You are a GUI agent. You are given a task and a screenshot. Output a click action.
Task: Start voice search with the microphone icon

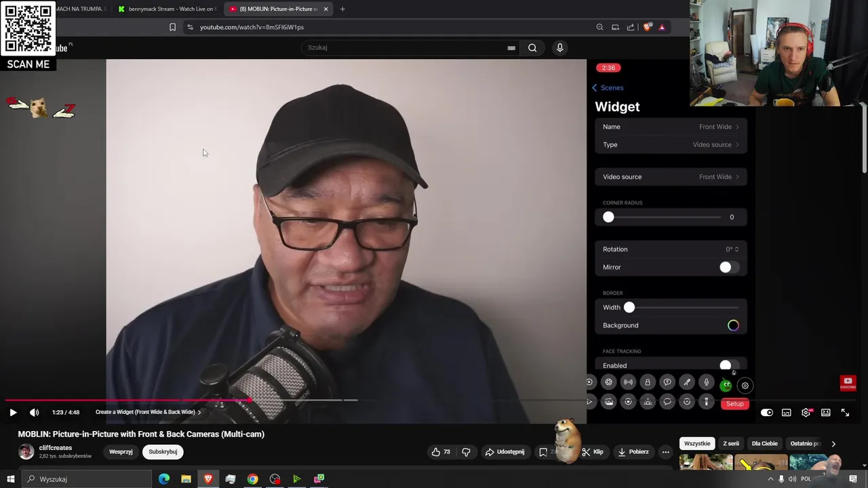(559, 47)
